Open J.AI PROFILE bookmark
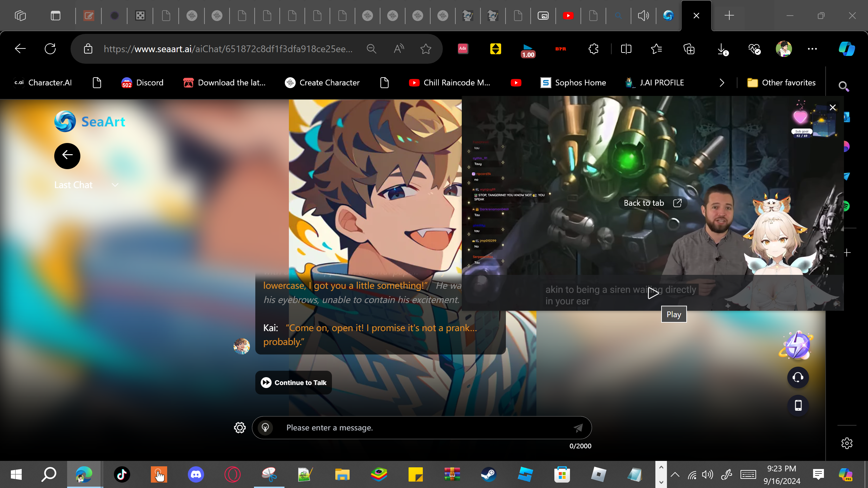868x488 pixels. (x=655, y=83)
